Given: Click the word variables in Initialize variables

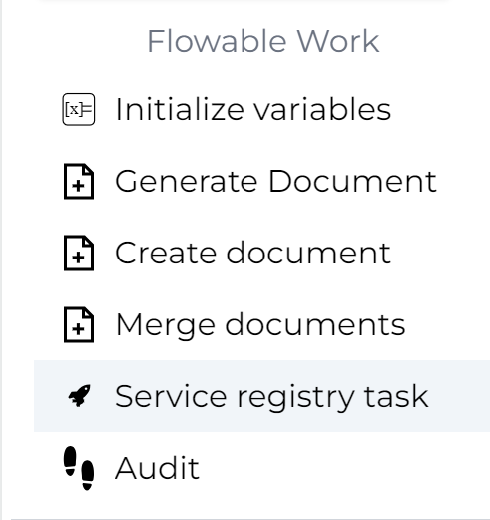Looking at the screenshot, I should tap(322, 109).
